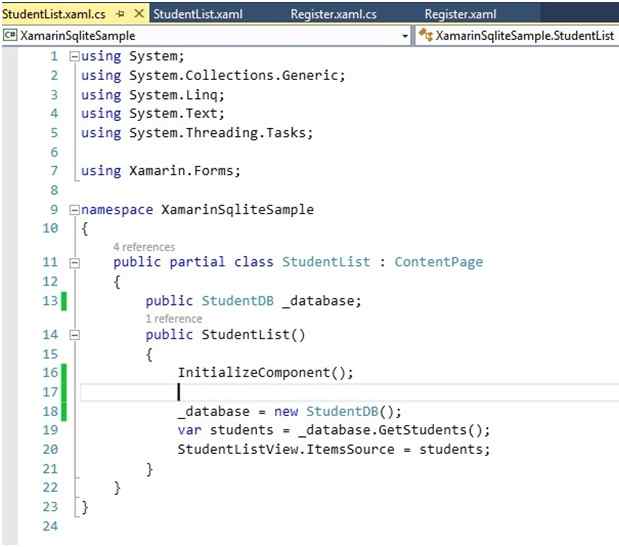Click 'using Xamarin.Forms;' on line 7
Viewport: 619px width, 547px height.
click(x=161, y=171)
